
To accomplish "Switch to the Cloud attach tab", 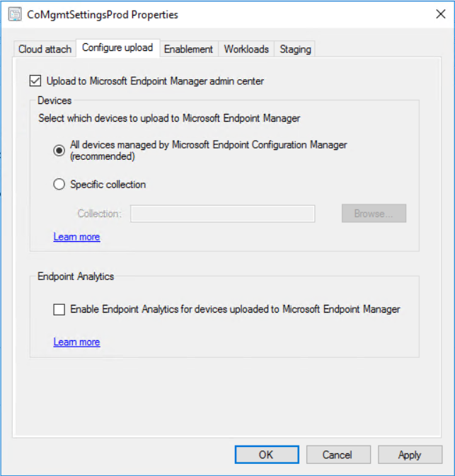I will 45,49.
